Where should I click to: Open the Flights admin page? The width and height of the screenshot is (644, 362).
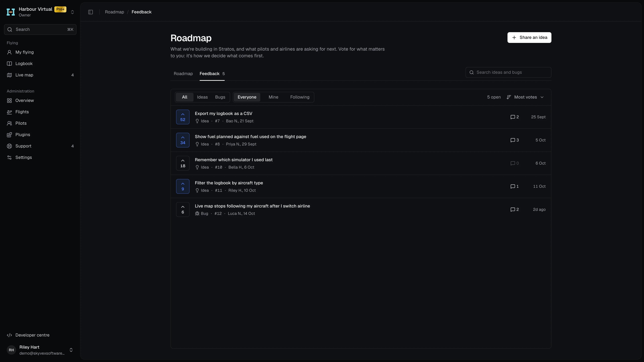(x=40, y=112)
